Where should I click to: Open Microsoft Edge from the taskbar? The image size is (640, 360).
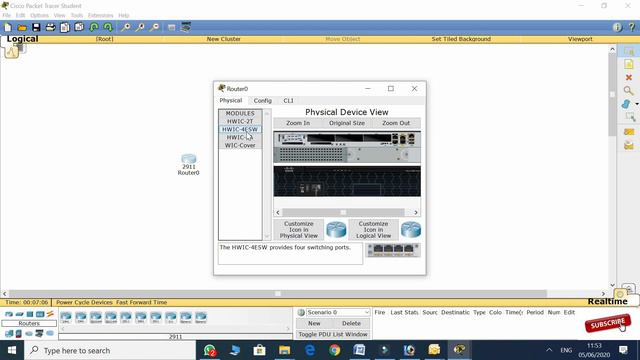(310, 350)
